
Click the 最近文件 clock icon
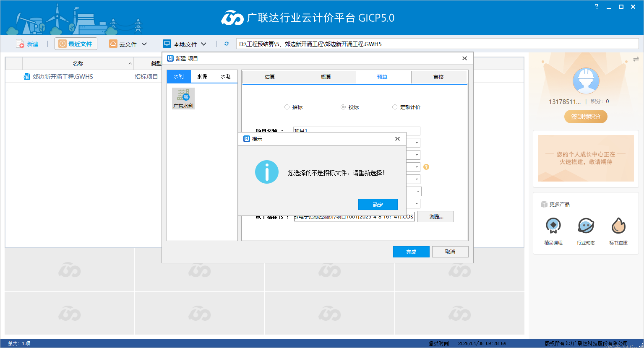[x=63, y=44]
